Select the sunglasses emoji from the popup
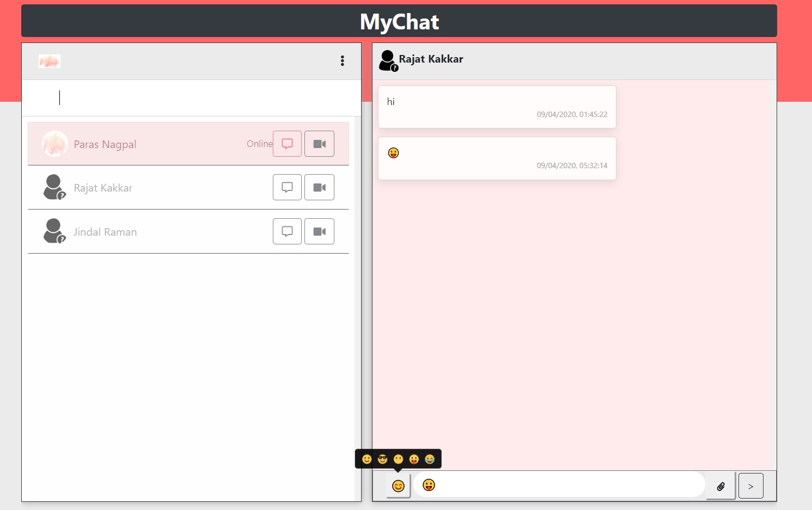The image size is (812, 510). [x=382, y=459]
